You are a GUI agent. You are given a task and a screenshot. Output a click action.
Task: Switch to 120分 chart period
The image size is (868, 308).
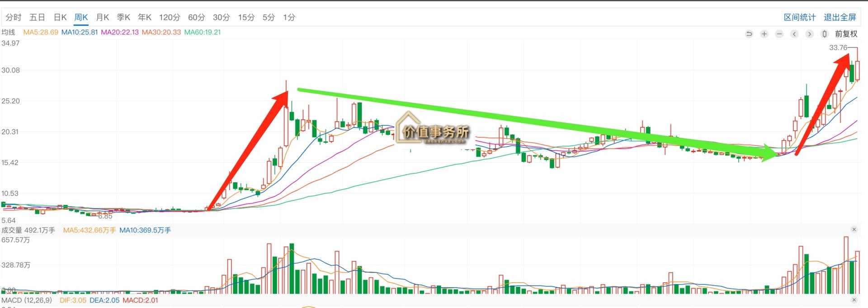pos(170,17)
